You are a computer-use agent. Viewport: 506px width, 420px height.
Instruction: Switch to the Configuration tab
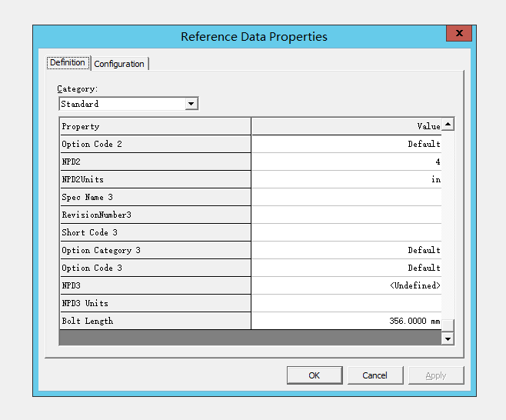(119, 64)
